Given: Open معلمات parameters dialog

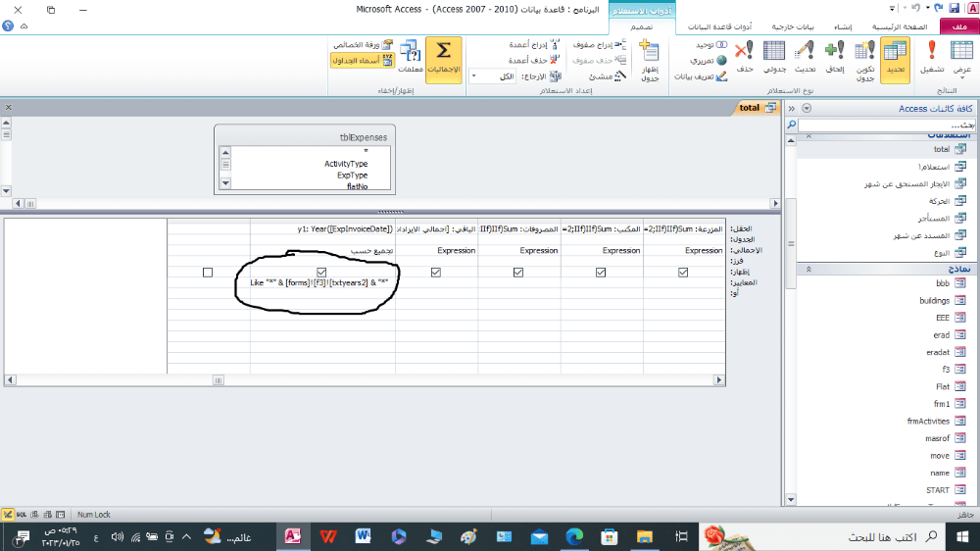Looking at the screenshot, I should pyautogui.click(x=410, y=58).
